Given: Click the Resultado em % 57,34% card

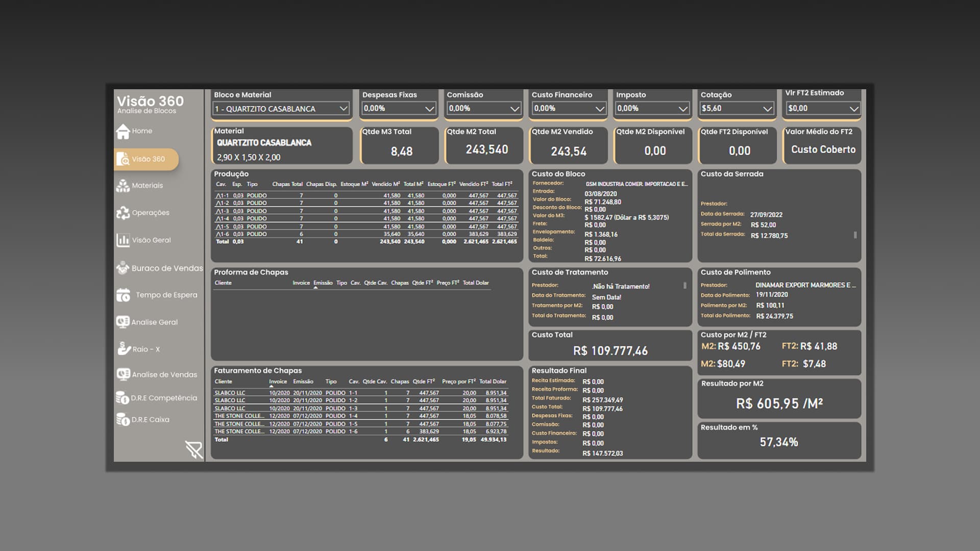Looking at the screenshot, I should (x=779, y=440).
